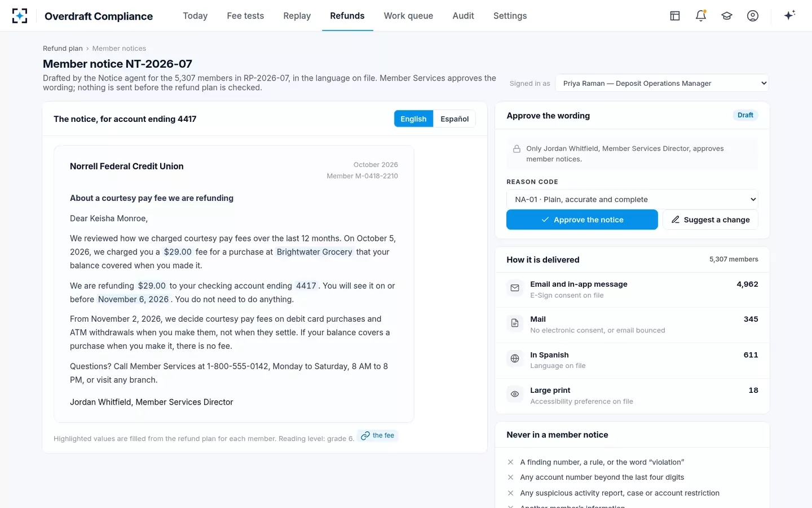
Task: Click 'Member M-0418-2210' in the notice
Action: pos(362,176)
